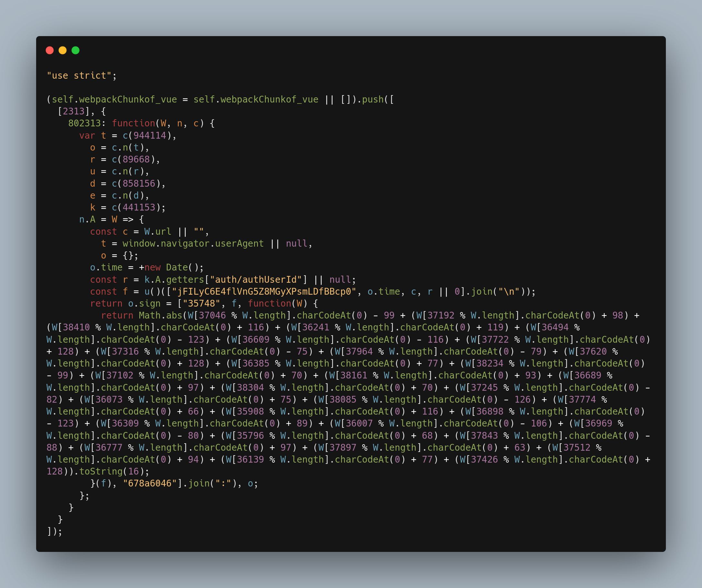Viewport: 702px width, 588px height.
Task: Click the "auth/authUserId" string
Action: pyautogui.click(x=256, y=279)
